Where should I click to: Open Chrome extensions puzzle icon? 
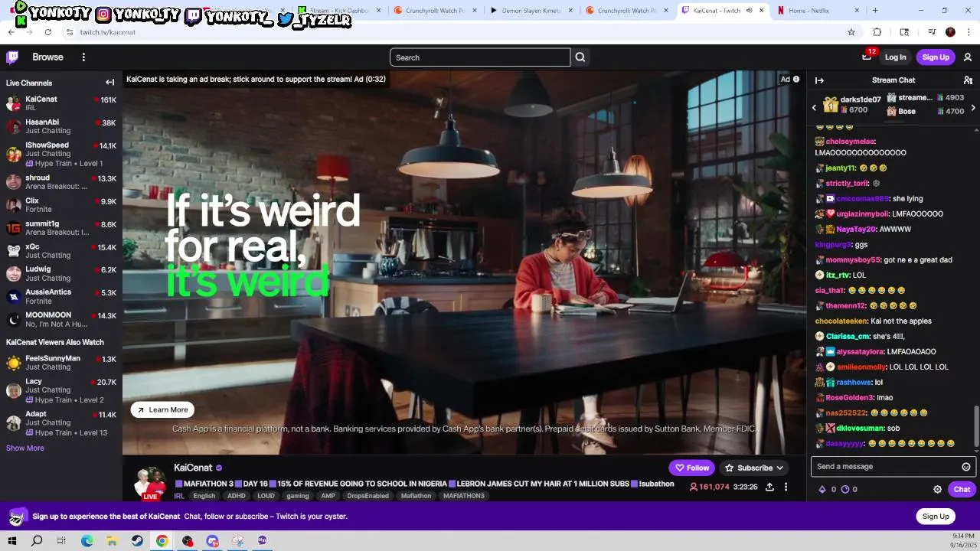(x=877, y=32)
